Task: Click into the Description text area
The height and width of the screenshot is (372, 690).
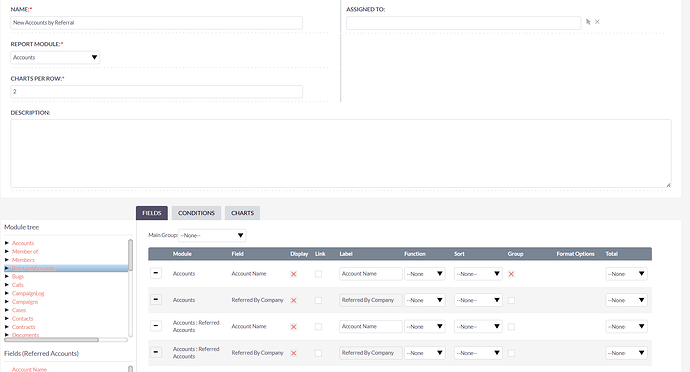Action: click(x=341, y=153)
